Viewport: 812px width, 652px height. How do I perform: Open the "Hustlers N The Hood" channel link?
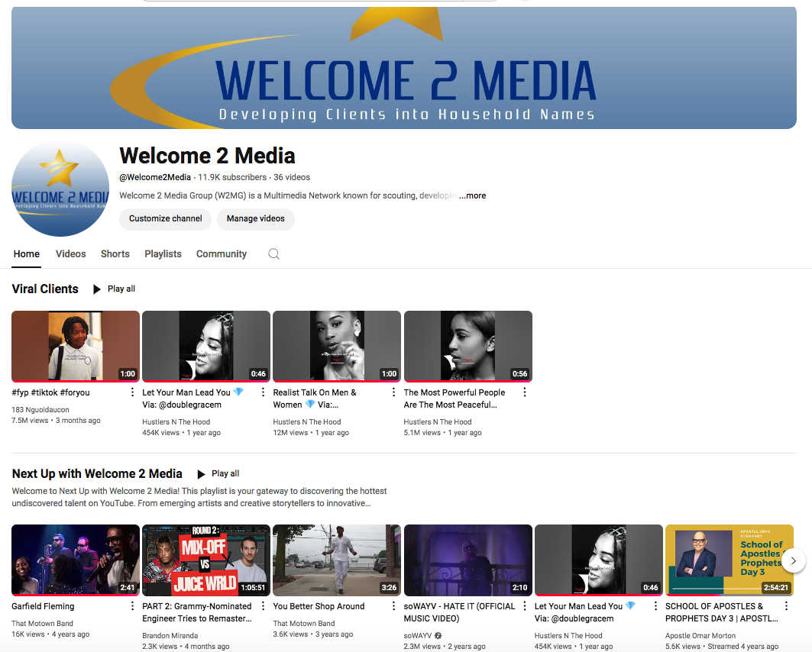pyautogui.click(x=176, y=421)
